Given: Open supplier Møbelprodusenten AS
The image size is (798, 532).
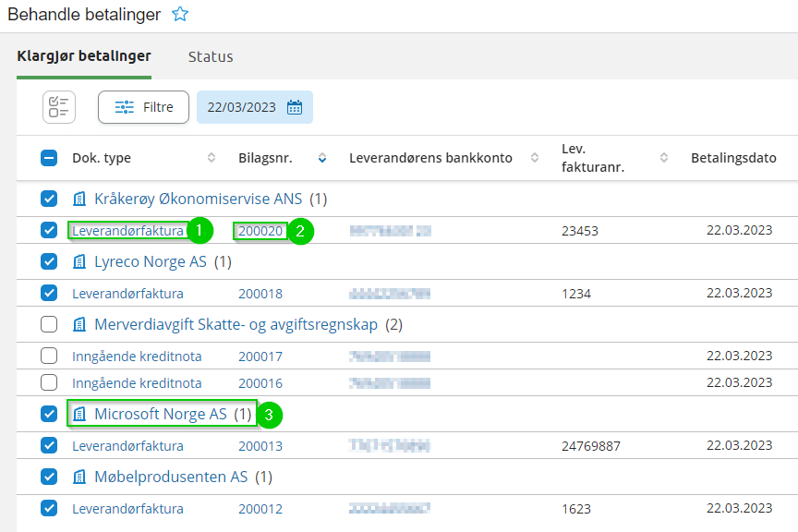Looking at the screenshot, I should tap(171, 477).
